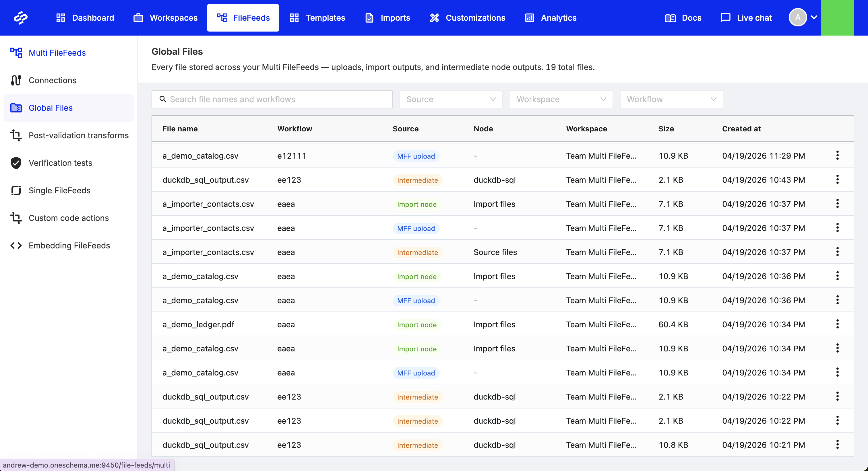Open the Workflow filter dropdown
The height and width of the screenshot is (471, 868).
671,99
